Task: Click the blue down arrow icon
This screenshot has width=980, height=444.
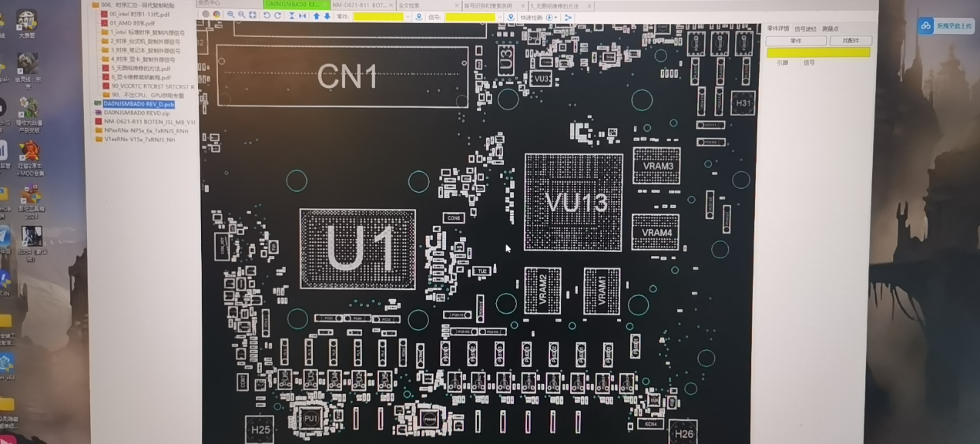Action: (327, 16)
